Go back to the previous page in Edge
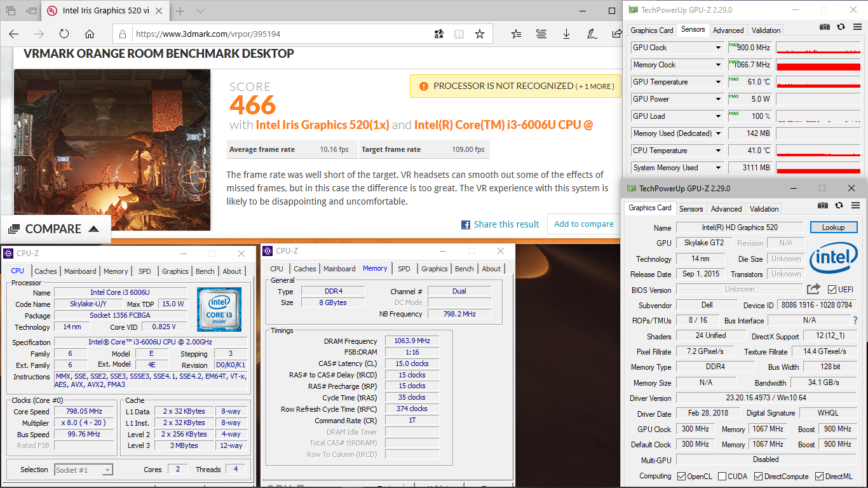The width and height of the screenshot is (868, 488). [x=14, y=34]
